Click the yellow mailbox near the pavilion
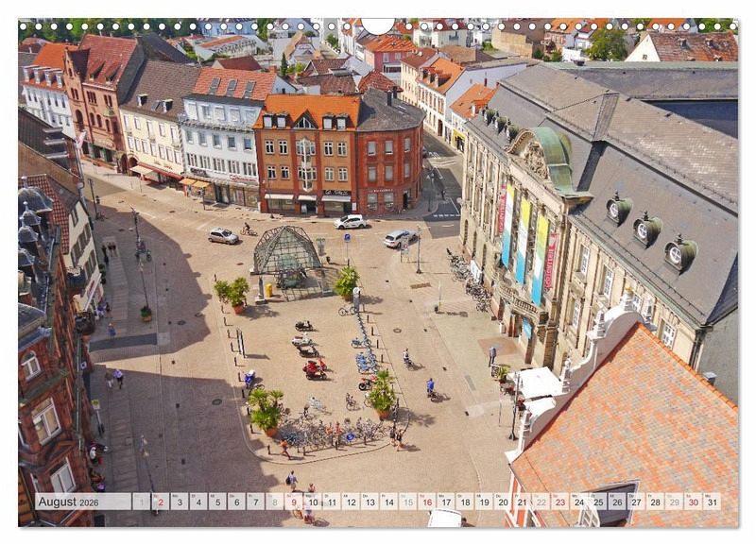This screenshot has width=756, height=545. [x=268, y=289]
